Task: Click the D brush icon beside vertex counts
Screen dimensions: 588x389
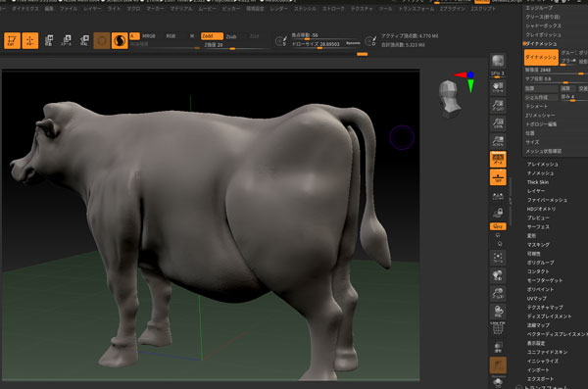Action: coord(370,41)
